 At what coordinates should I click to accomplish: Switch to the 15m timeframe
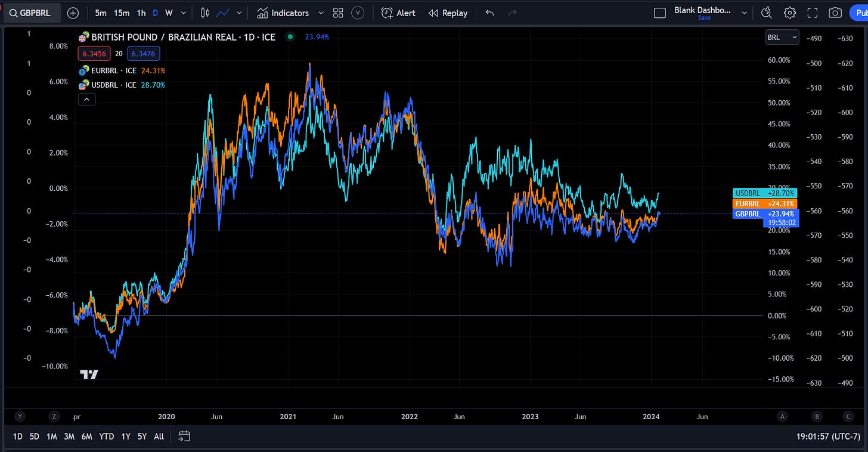coord(122,13)
